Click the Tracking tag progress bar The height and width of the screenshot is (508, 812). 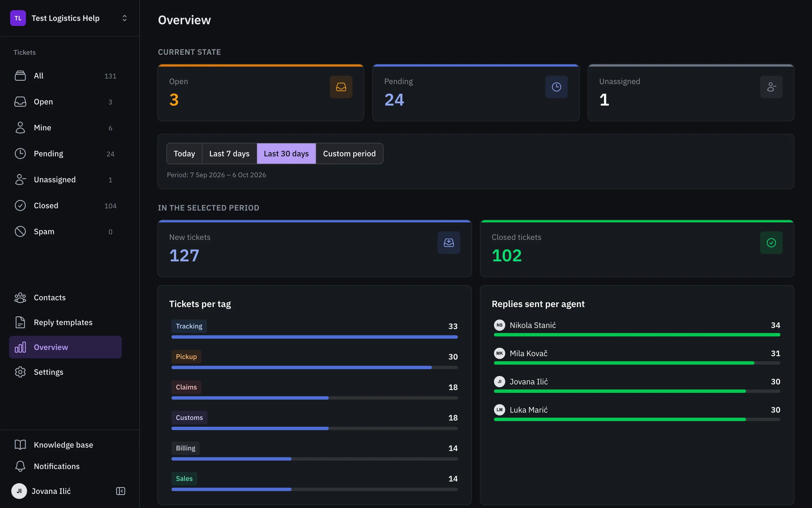tap(314, 337)
